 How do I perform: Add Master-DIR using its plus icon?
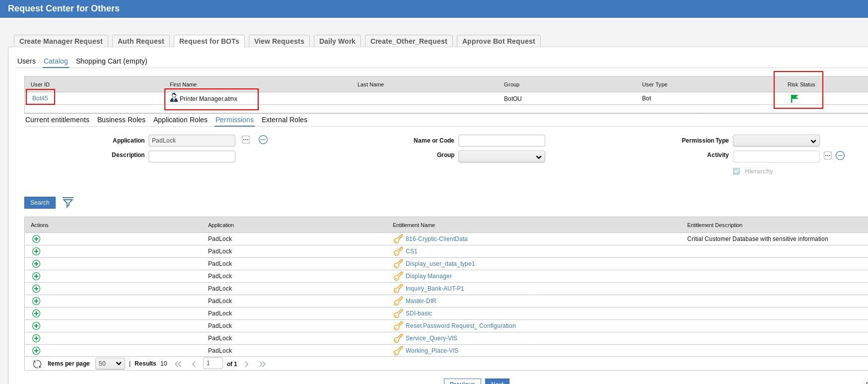coord(36,301)
